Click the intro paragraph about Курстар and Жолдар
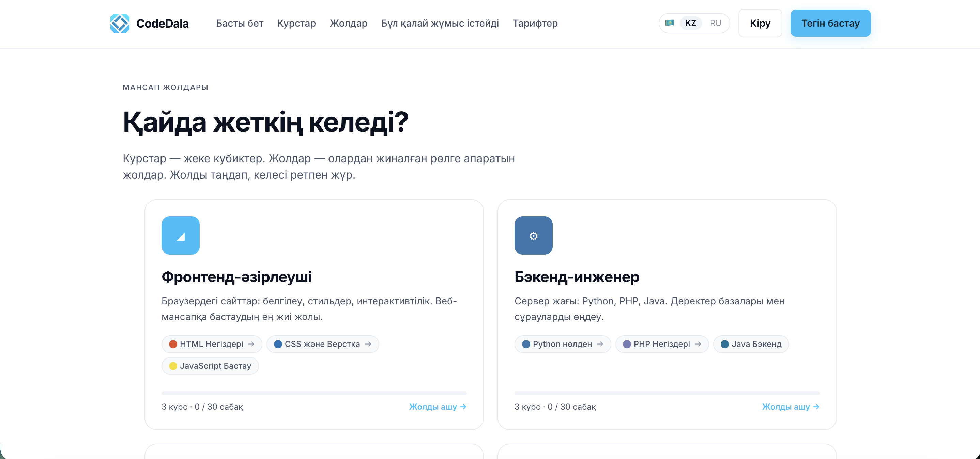Image resolution: width=980 pixels, height=459 pixels. 319,166
